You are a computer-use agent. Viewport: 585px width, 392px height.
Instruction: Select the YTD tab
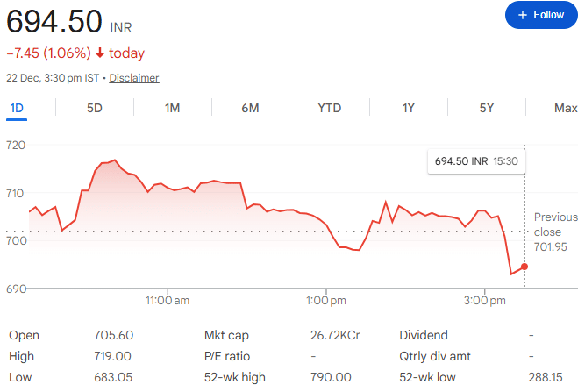[x=329, y=108]
